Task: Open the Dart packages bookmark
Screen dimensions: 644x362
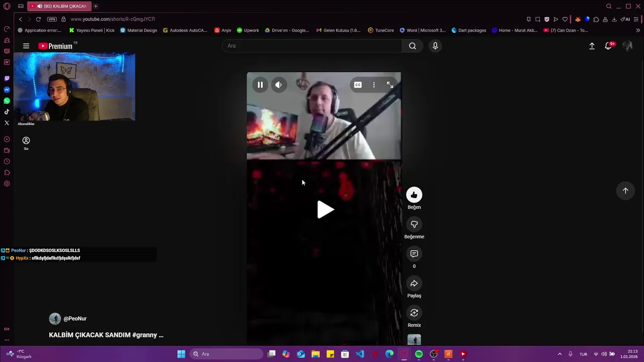Action: pos(469,30)
